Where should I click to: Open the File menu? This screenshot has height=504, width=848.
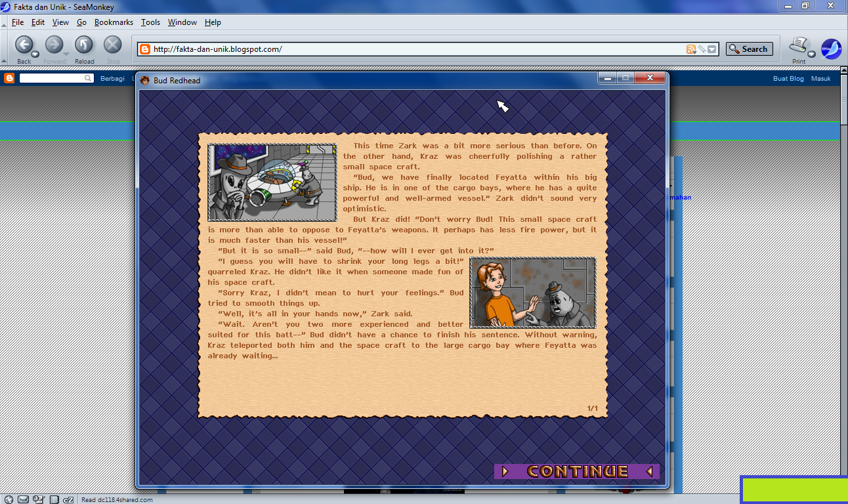tap(18, 22)
